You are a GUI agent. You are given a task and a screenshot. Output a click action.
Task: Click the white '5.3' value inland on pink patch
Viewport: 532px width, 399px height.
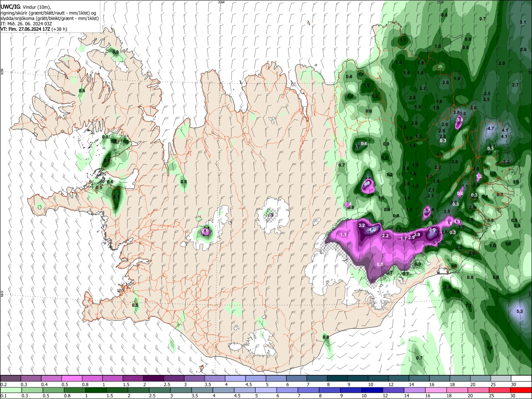click(x=367, y=183)
